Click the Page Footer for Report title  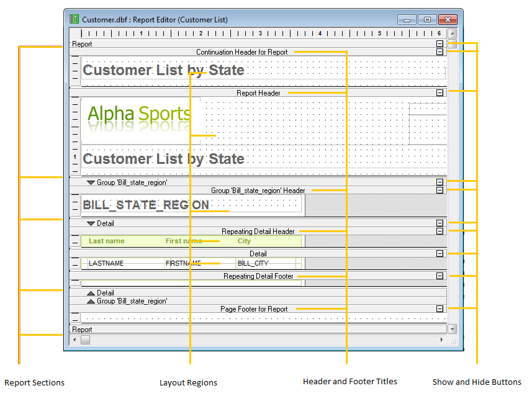pos(254,309)
